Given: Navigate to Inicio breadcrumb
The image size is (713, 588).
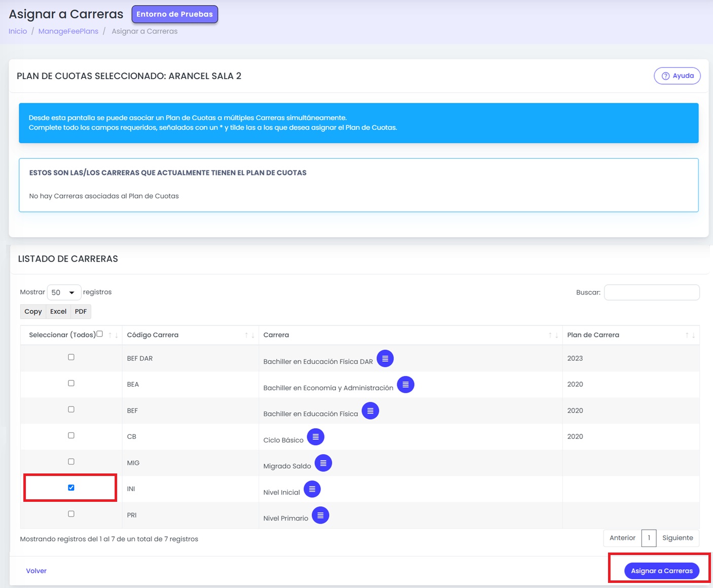Looking at the screenshot, I should 18,31.
